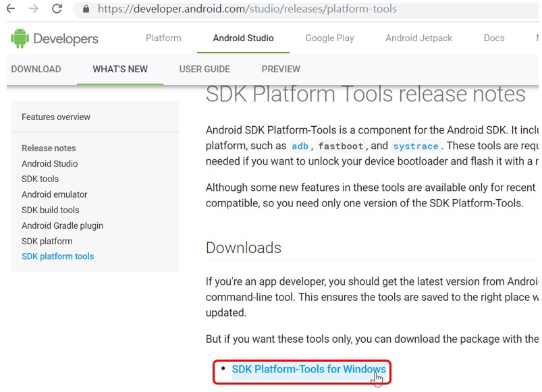Click the adb code link

click(300, 146)
